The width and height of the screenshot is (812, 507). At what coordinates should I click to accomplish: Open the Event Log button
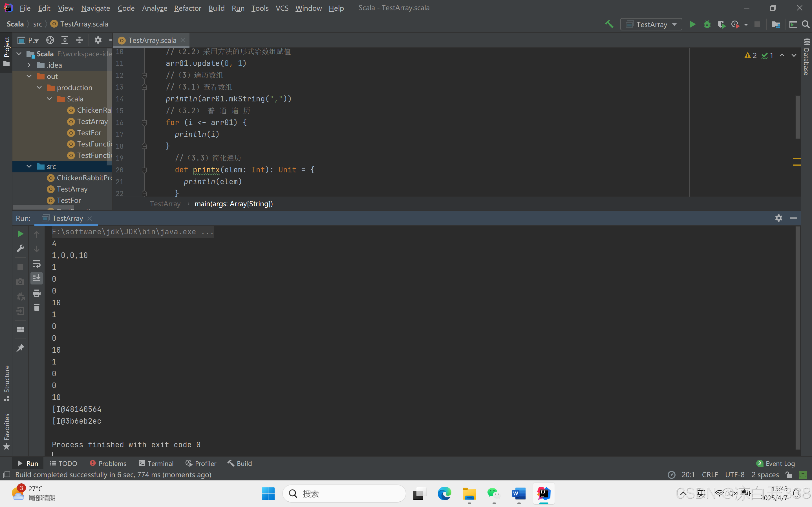[x=775, y=463]
